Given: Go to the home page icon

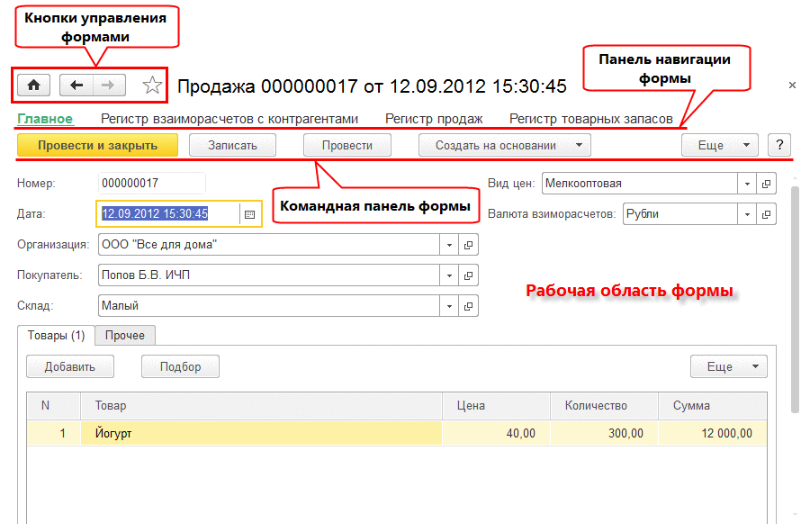Looking at the screenshot, I should (x=33, y=86).
